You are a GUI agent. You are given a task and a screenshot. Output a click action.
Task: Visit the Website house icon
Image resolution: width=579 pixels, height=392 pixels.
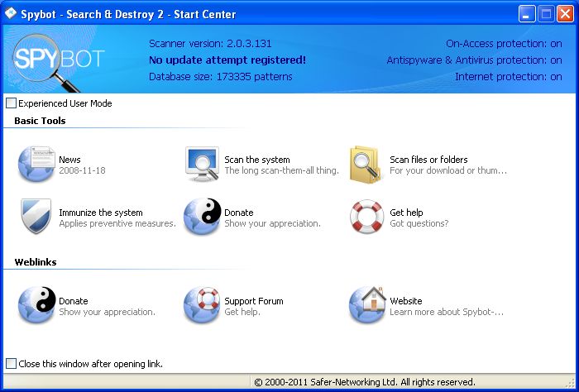pyautogui.click(x=366, y=306)
